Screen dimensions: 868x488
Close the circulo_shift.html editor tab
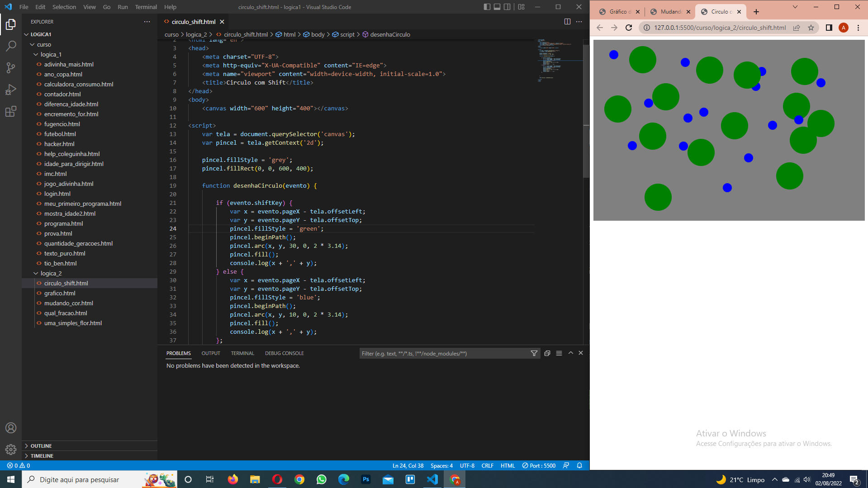pos(222,22)
